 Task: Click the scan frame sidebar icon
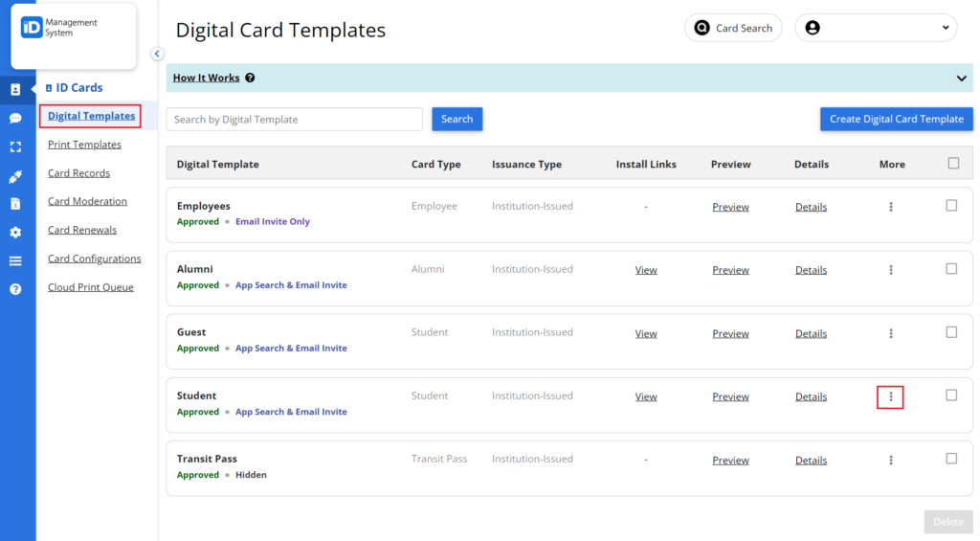click(x=15, y=147)
